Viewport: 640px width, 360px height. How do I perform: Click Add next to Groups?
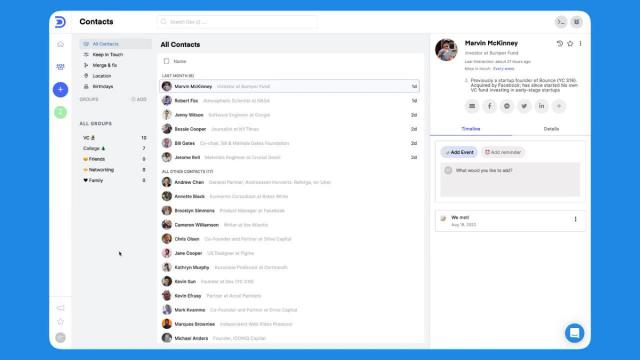pos(139,99)
